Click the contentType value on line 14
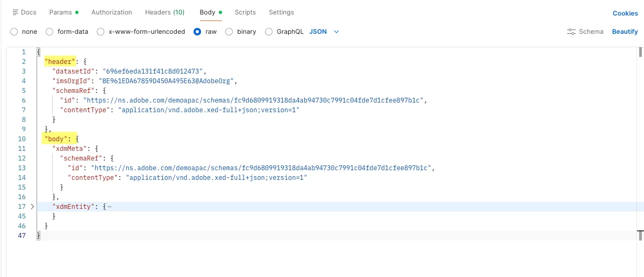 click(217, 177)
